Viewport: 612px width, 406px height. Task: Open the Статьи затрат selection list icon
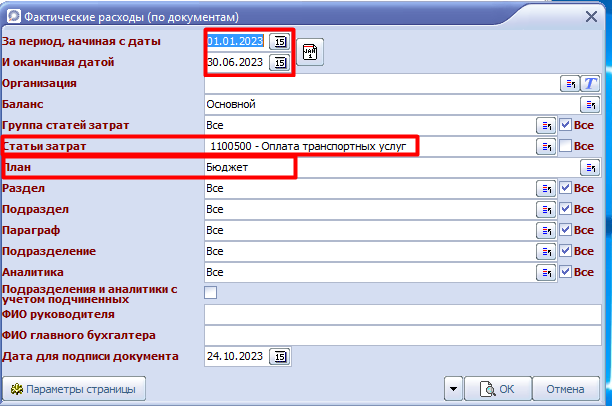click(547, 146)
